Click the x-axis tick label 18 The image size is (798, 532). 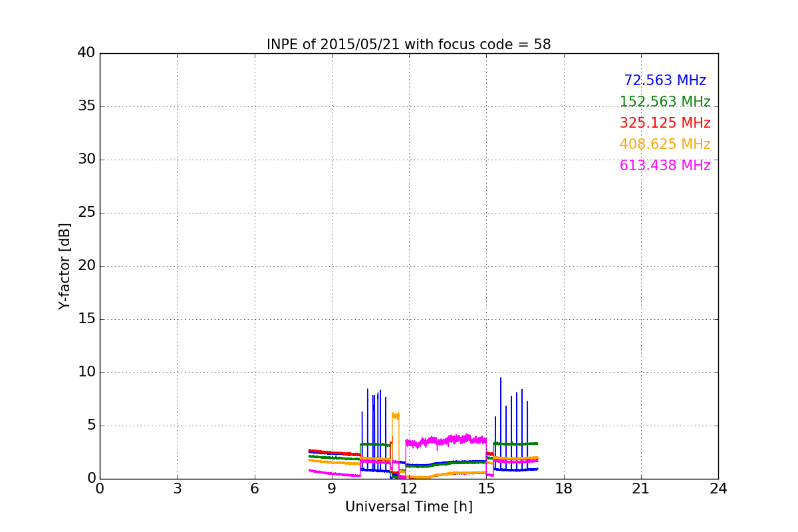(564, 489)
